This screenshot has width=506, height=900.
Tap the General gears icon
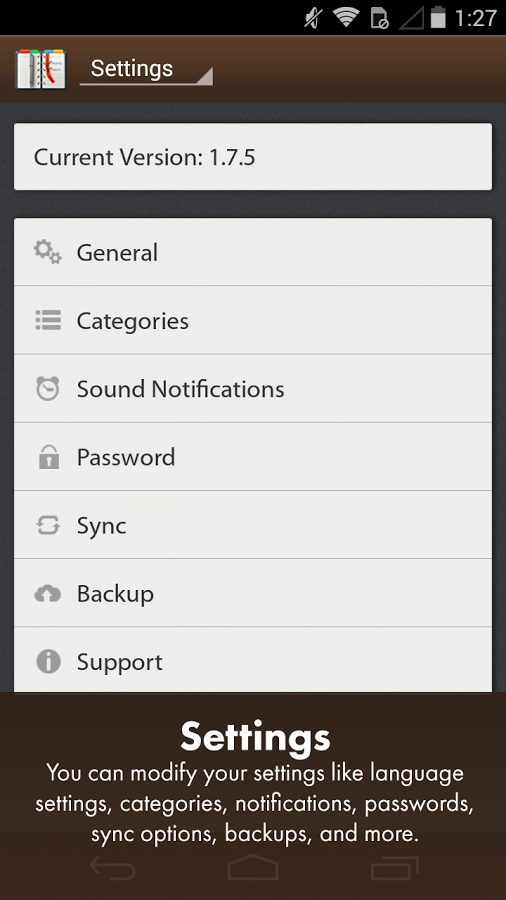(x=48, y=253)
